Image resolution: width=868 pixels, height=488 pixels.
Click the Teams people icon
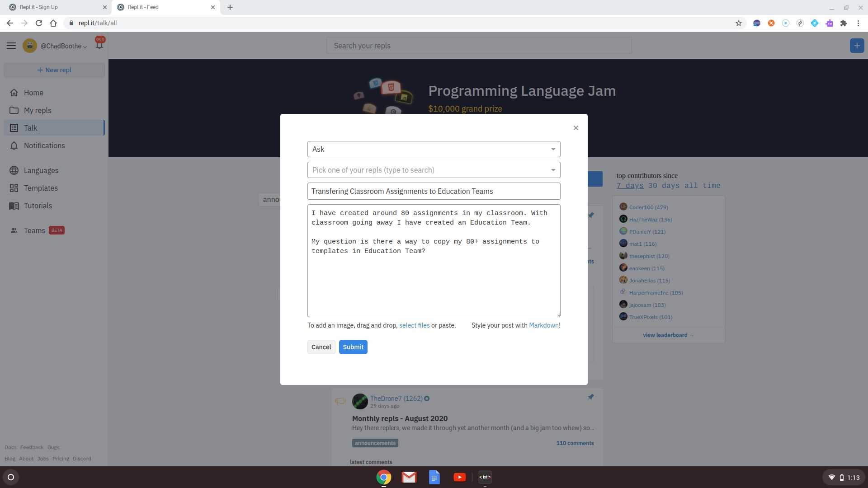(x=14, y=230)
